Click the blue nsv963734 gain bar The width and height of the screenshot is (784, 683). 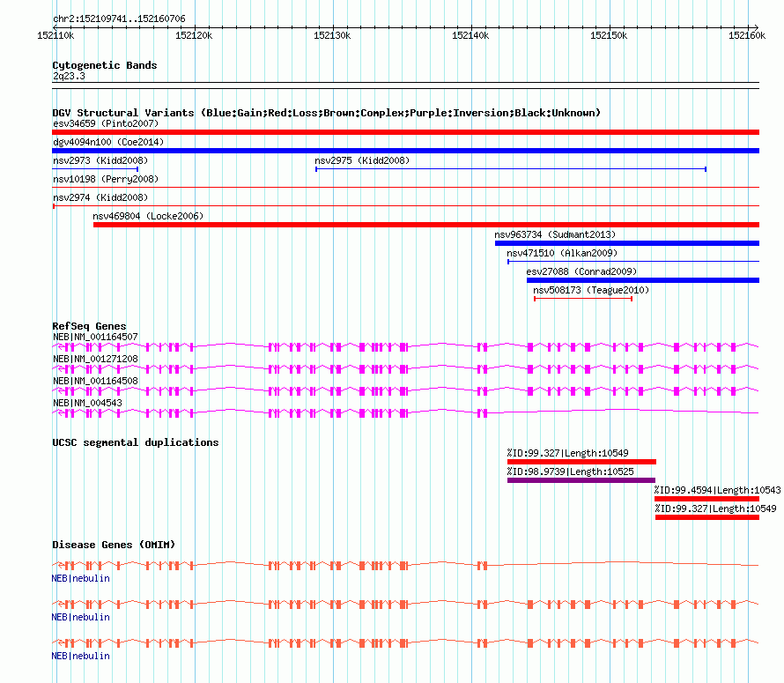(x=627, y=243)
